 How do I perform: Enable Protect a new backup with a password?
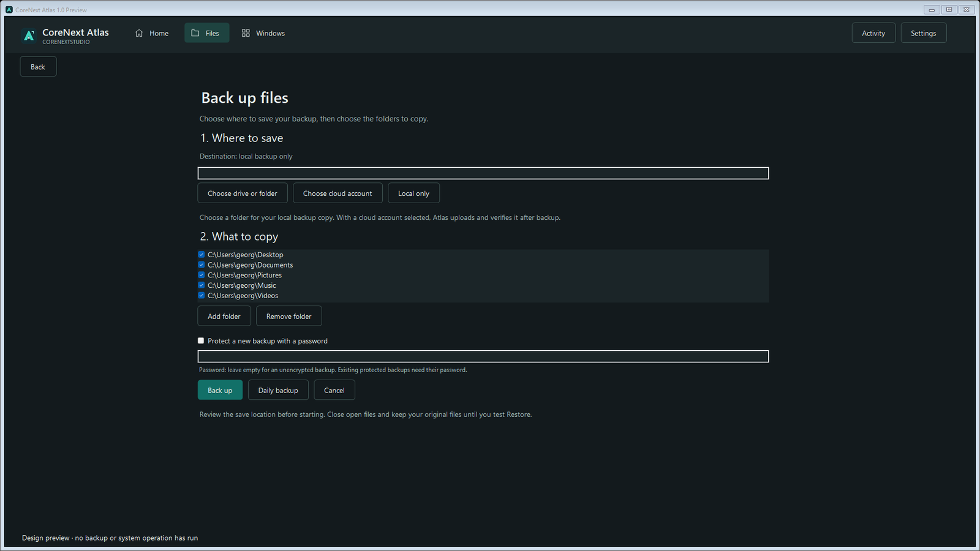pos(201,341)
